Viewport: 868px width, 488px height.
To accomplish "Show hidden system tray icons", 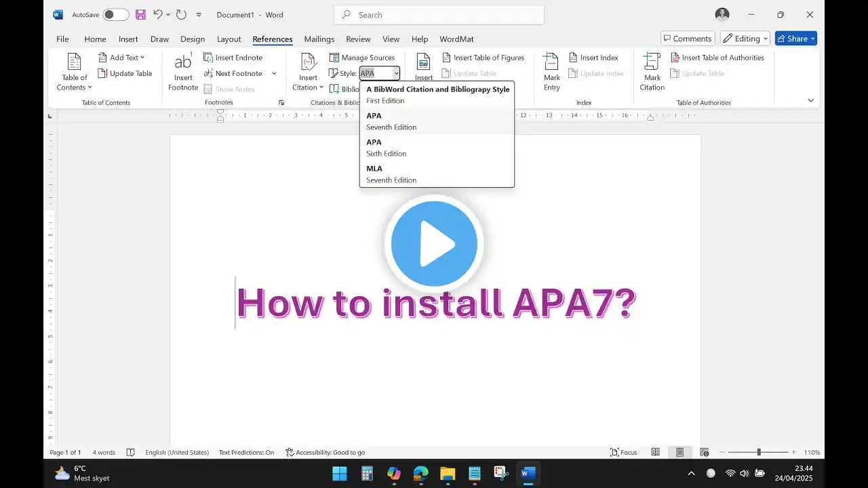I will pos(691,473).
